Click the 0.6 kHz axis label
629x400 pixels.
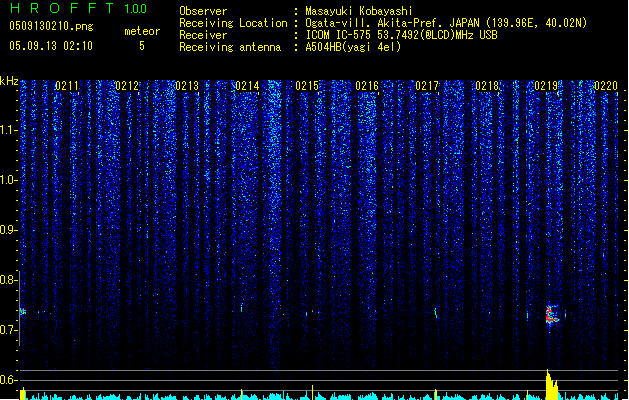click(9, 380)
